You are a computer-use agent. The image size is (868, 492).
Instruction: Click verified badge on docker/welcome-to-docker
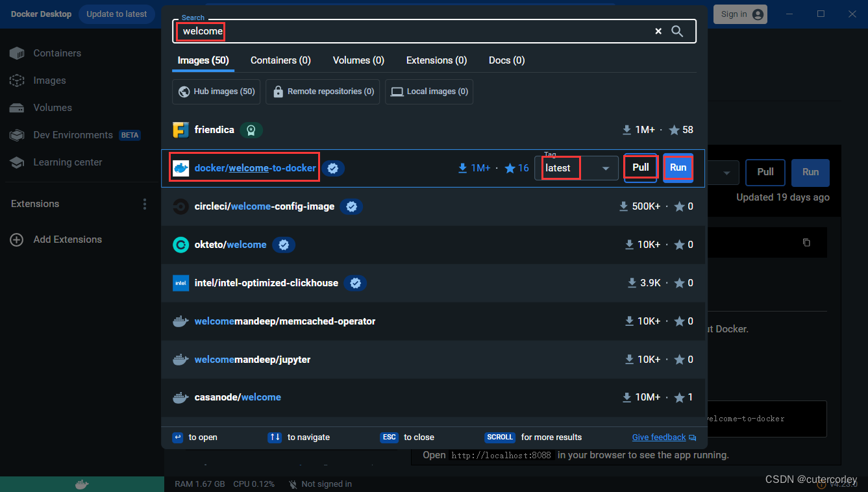332,168
